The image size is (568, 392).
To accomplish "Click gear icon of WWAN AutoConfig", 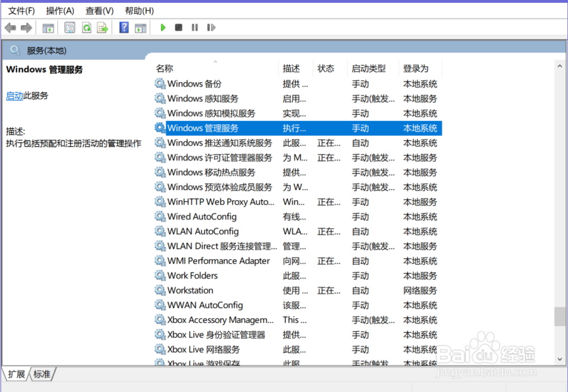I will click(x=160, y=305).
